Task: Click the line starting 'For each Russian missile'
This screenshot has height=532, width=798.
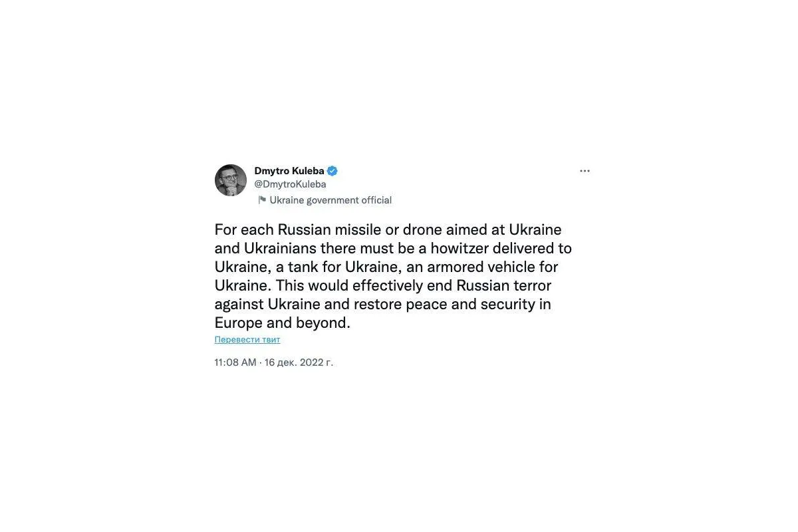Action: coord(388,229)
